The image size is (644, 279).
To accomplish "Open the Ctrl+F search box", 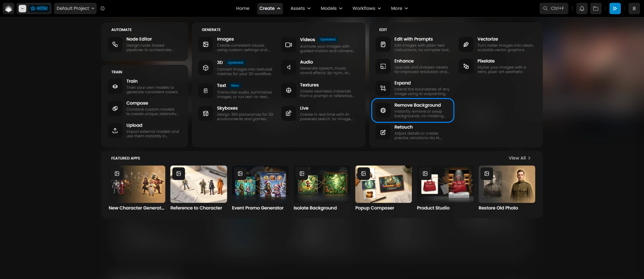I will tap(554, 8).
